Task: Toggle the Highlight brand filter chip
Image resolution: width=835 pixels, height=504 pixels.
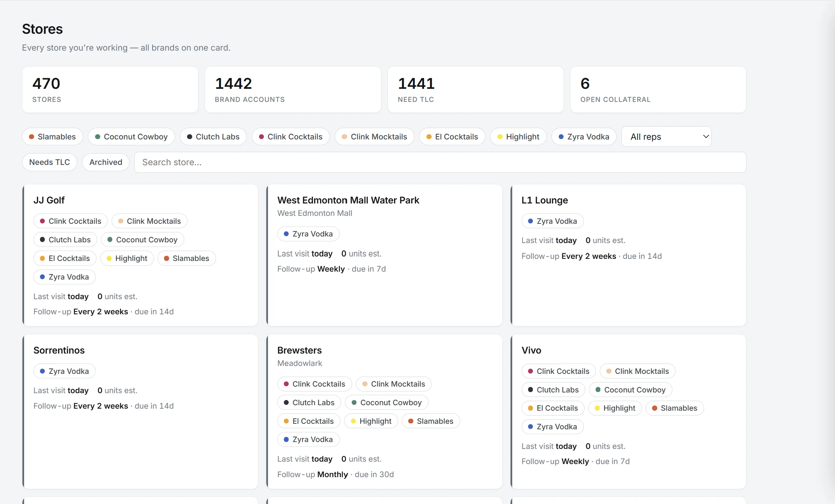Action: tap(518, 137)
